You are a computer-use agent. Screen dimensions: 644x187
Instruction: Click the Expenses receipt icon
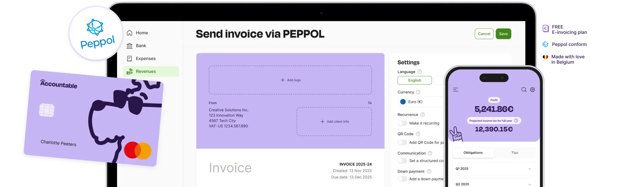(130, 59)
